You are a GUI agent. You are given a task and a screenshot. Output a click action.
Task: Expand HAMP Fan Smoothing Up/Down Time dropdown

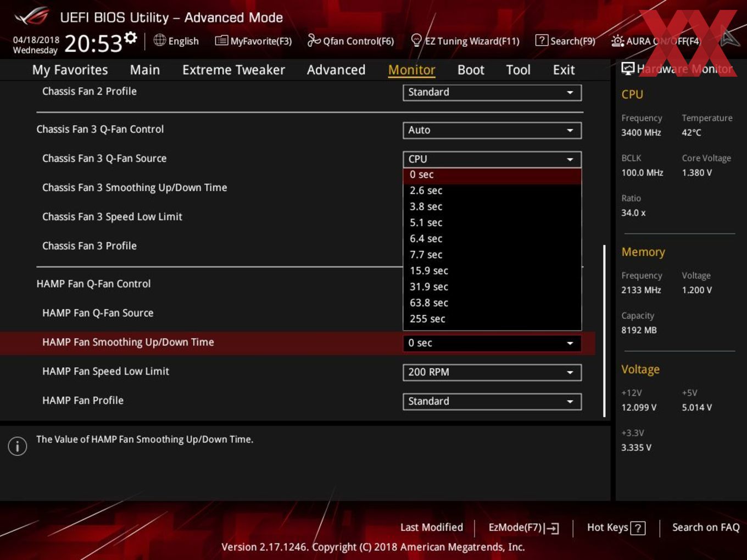pos(492,343)
